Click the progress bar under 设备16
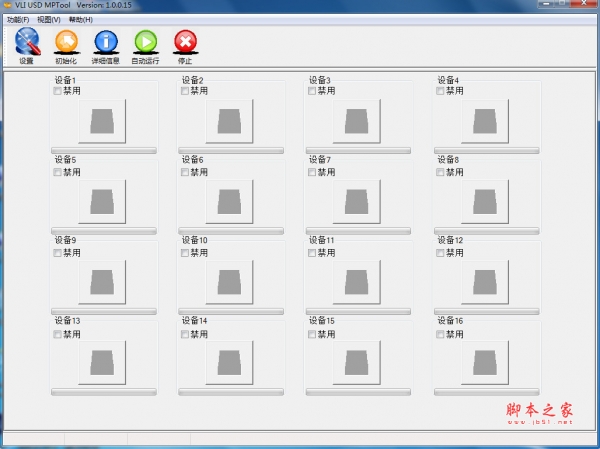 [x=487, y=392]
